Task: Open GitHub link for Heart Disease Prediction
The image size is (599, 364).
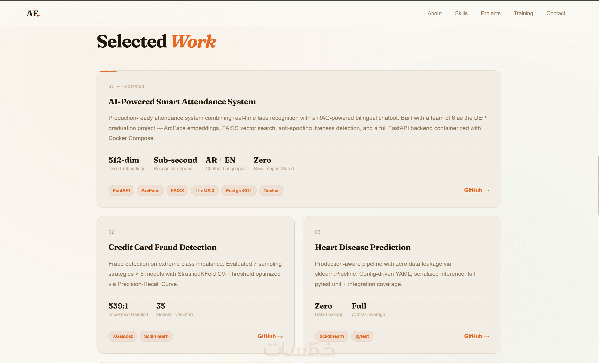Action: 476,336
